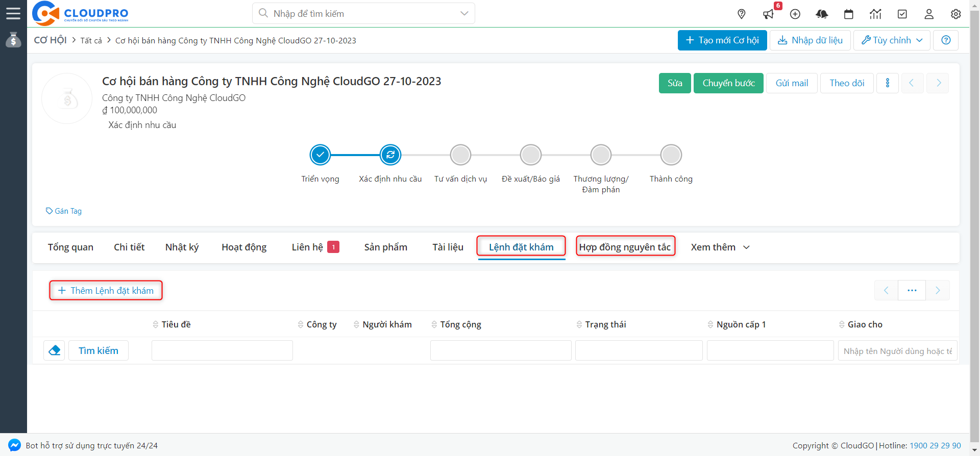
Task: Open the Lệnh đặt khám tab
Action: point(521,247)
